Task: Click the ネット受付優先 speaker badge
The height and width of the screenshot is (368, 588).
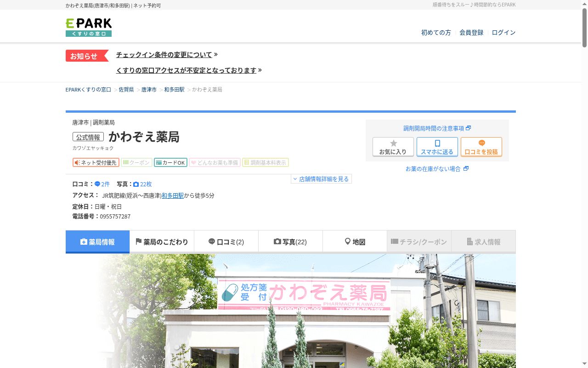Action: 96,162
